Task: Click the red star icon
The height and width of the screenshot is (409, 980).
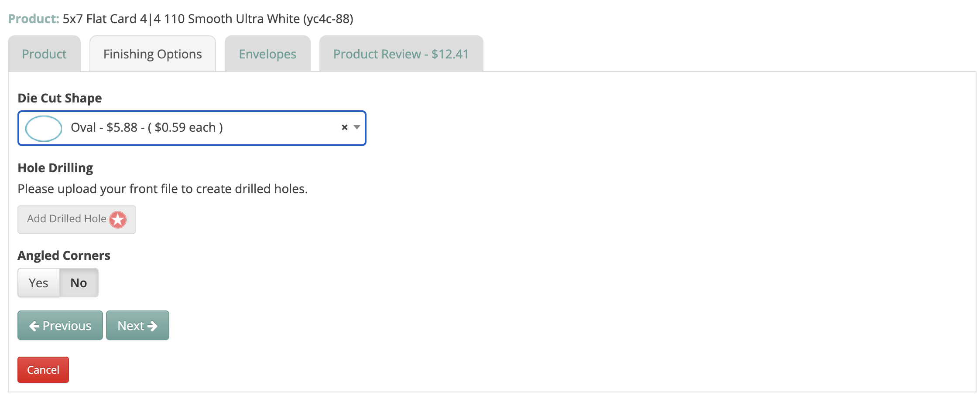Action: point(118,219)
